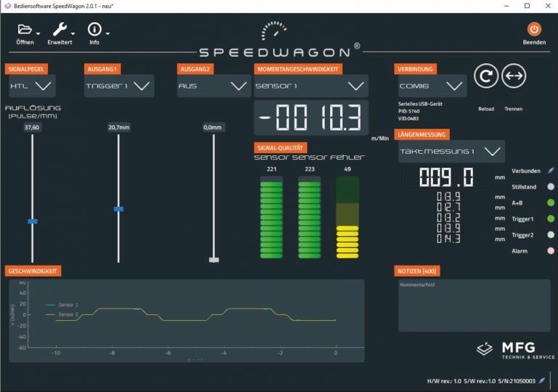Click the length display 009.0
The width and height of the screenshot is (558, 392).
[446, 177]
